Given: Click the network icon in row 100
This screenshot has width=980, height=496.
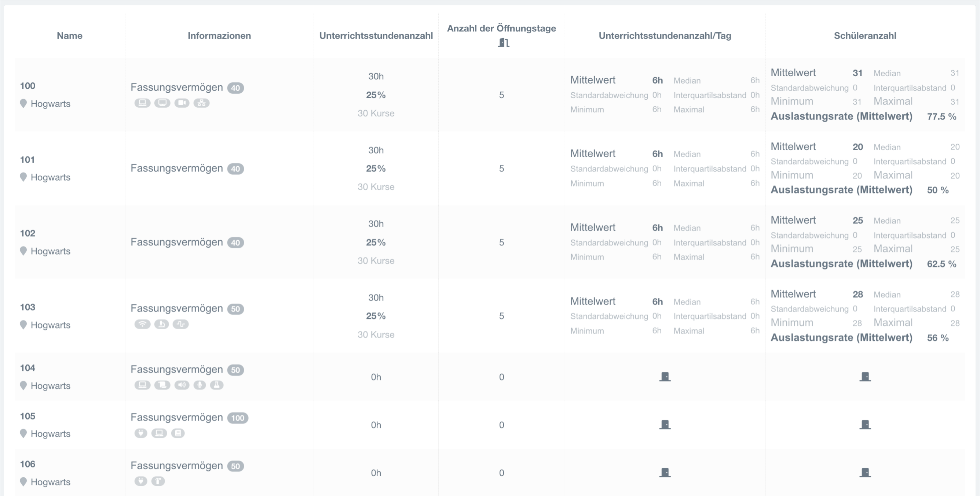Looking at the screenshot, I should 202,103.
